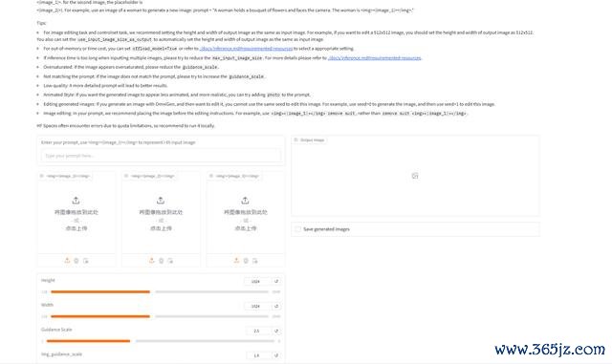Image resolution: width=612 pixels, height=364 pixels.
Task: Click the 'img_guidance_scale' label
Action: tap(61, 354)
